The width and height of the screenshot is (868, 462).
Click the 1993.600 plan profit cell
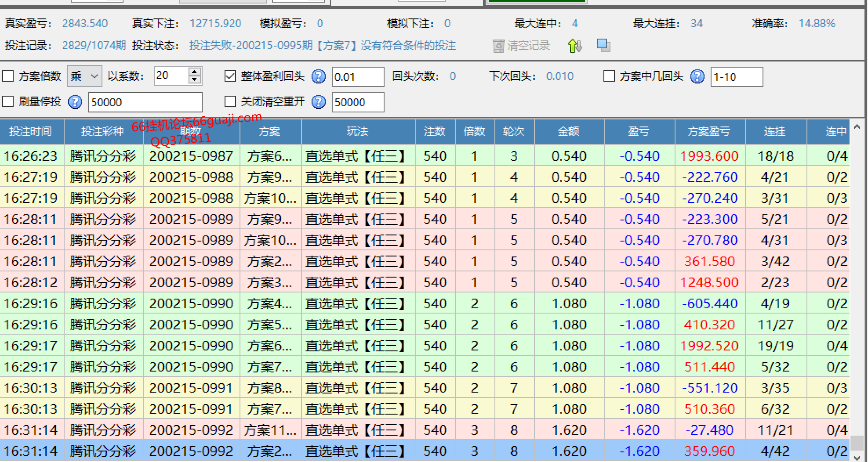(x=710, y=156)
